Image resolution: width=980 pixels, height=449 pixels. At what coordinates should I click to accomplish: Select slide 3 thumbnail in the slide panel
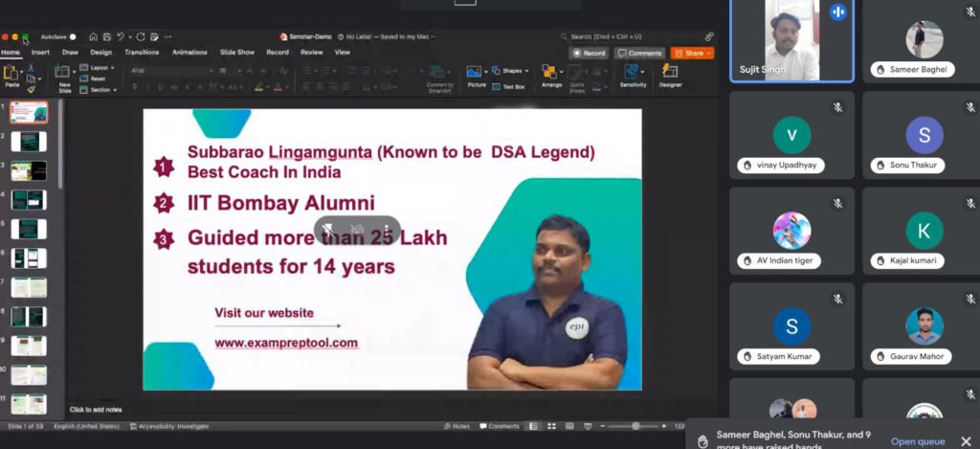29,170
